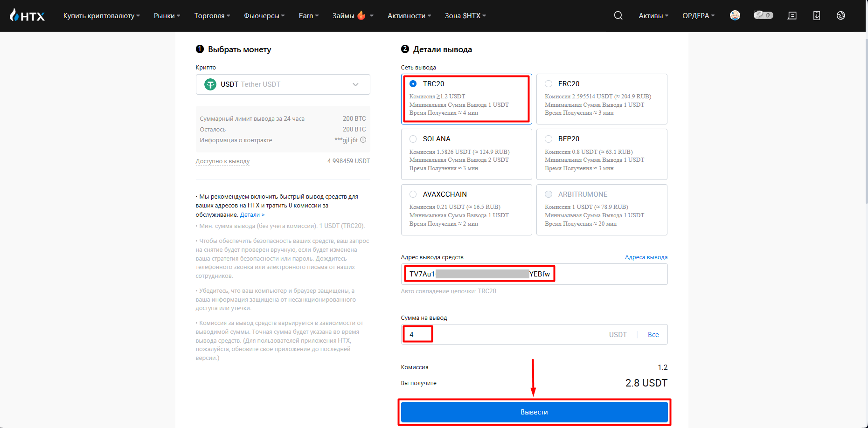Image resolution: width=868 pixels, height=428 pixels.
Task: Choose the ARBITRUMONE network option
Action: [602, 210]
